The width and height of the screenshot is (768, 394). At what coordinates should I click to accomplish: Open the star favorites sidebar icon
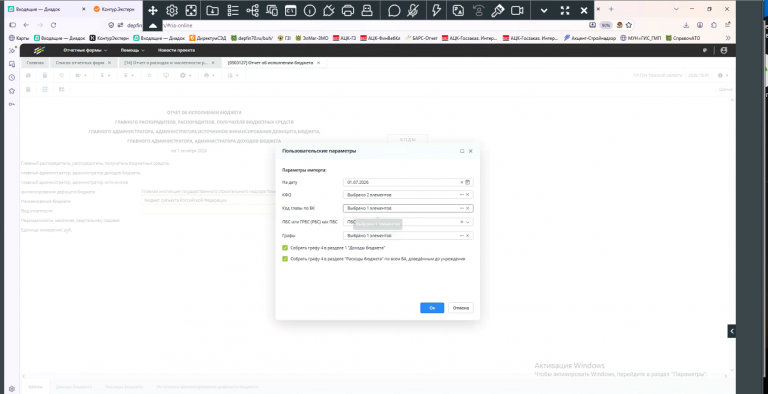(12, 91)
